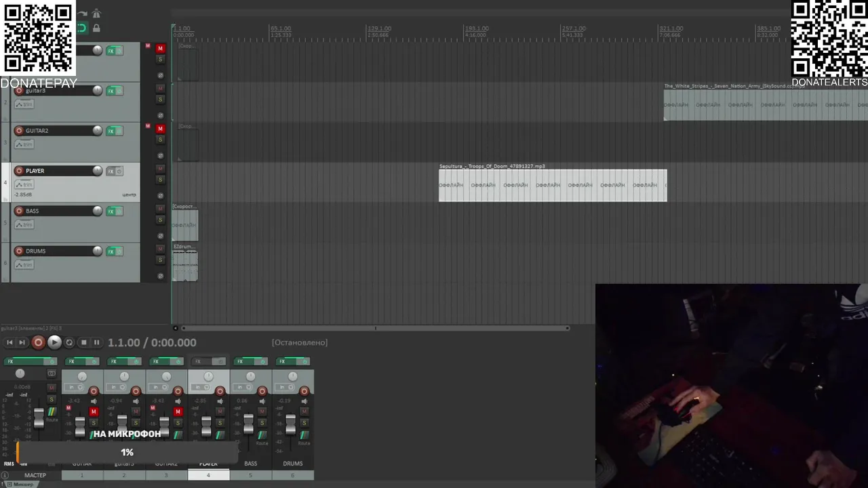Click the PLAYER track name field
868x488 pixels.
click(58, 171)
